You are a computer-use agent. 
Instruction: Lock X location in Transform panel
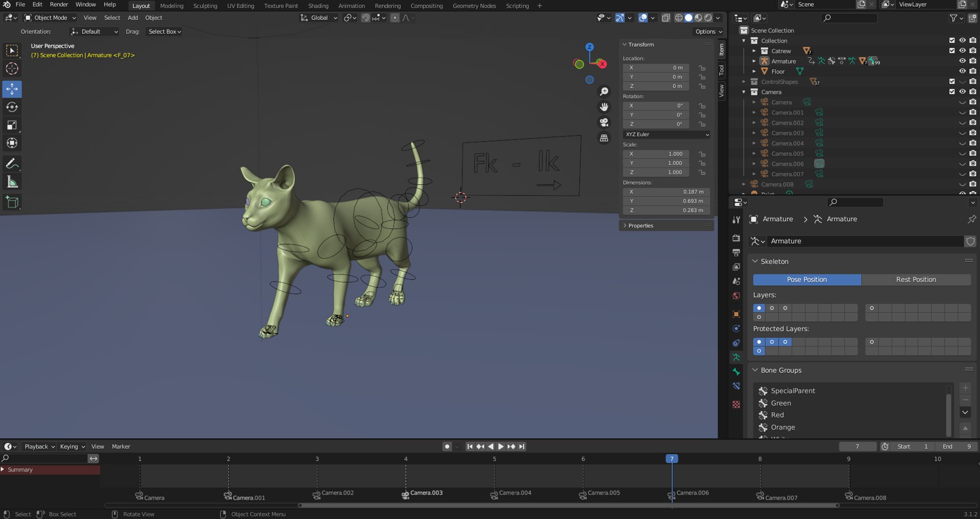(x=702, y=68)
